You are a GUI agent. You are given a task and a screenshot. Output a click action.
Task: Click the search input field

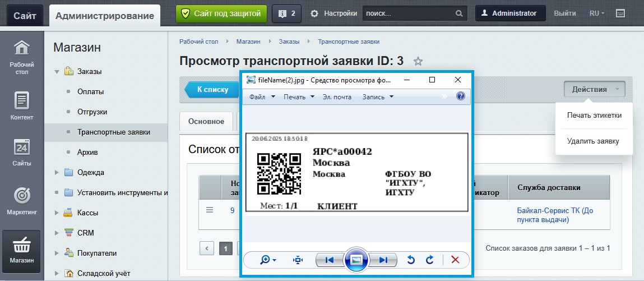[x=409, y=13]
